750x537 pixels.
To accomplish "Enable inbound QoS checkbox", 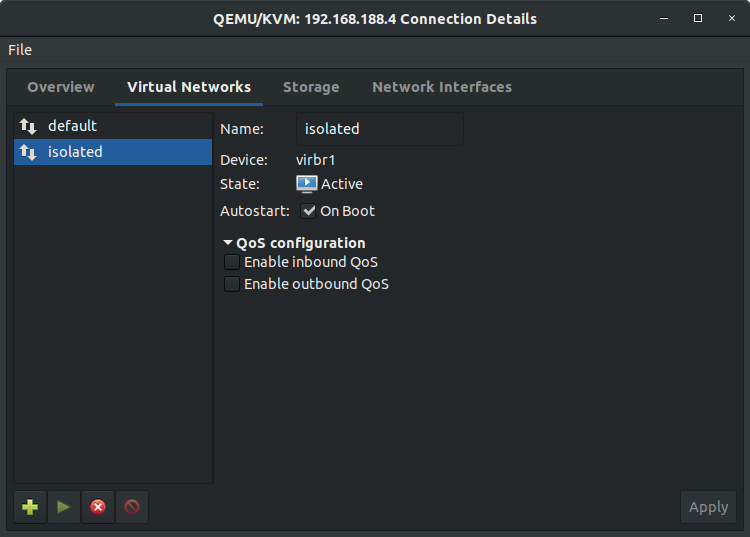I will [x=232, y=262].
